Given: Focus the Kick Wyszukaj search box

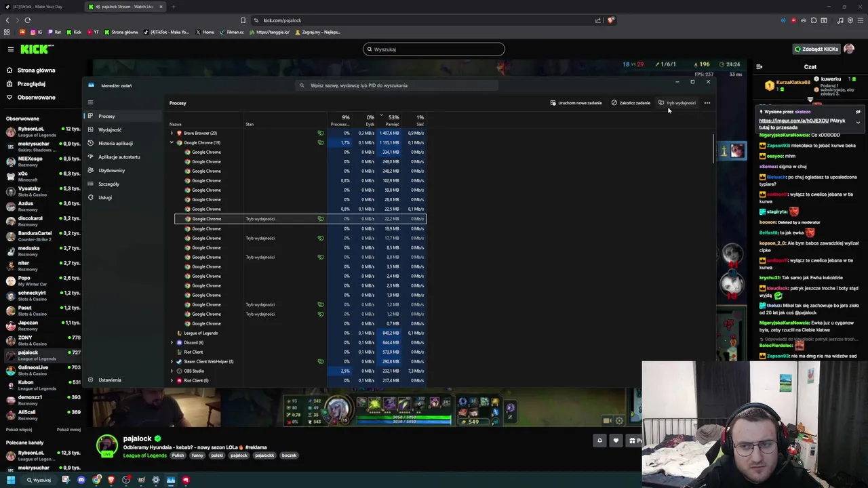Looking at the screenshot, I should [x=434, y=49].
